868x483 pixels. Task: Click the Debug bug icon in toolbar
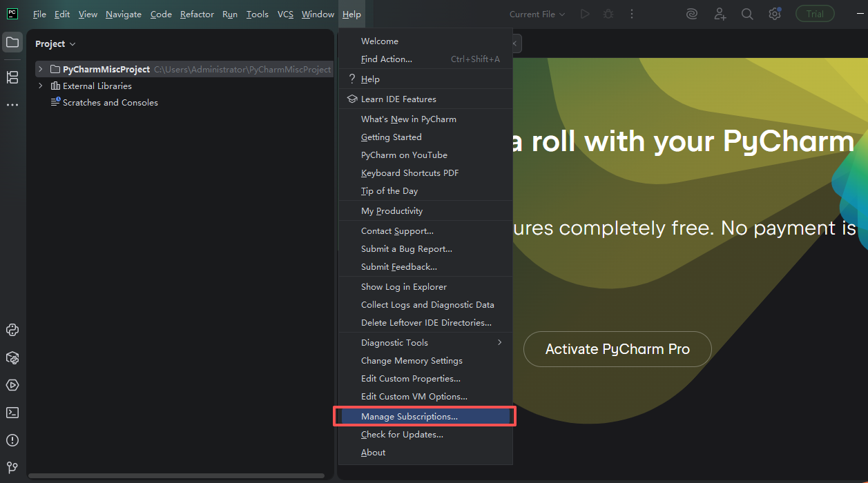coord(608,14)
